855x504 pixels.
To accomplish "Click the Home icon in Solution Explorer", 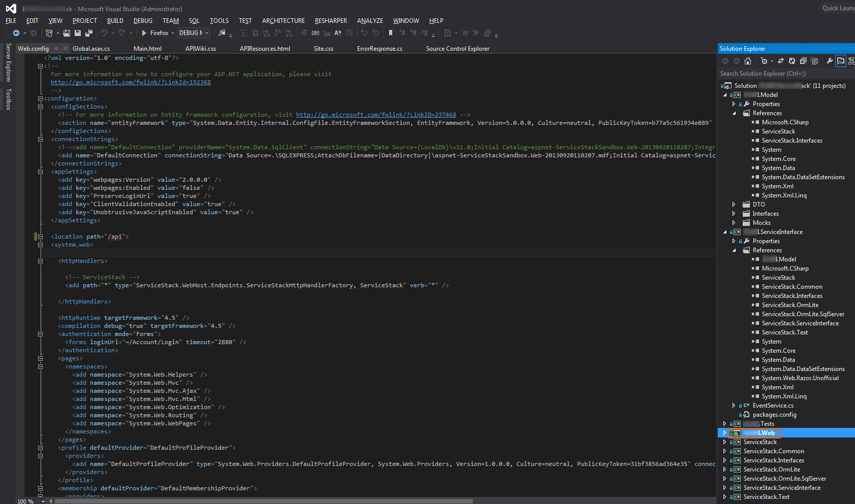I will tap(748, 61).
